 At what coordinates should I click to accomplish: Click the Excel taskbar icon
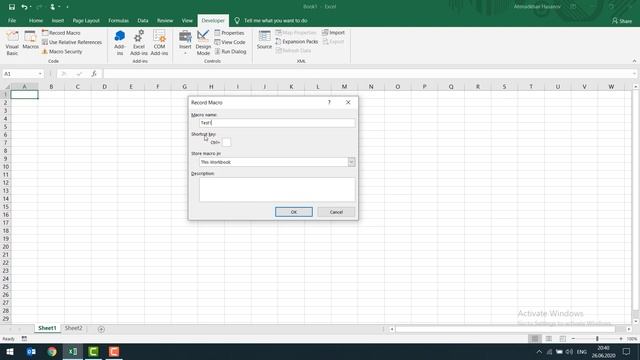pyautogui.click(x=73, y=351)
